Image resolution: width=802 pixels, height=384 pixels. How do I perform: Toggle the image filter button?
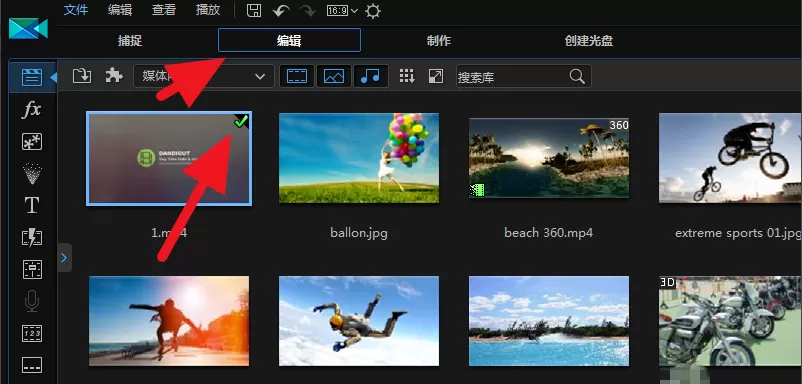[x=333, y=76]
